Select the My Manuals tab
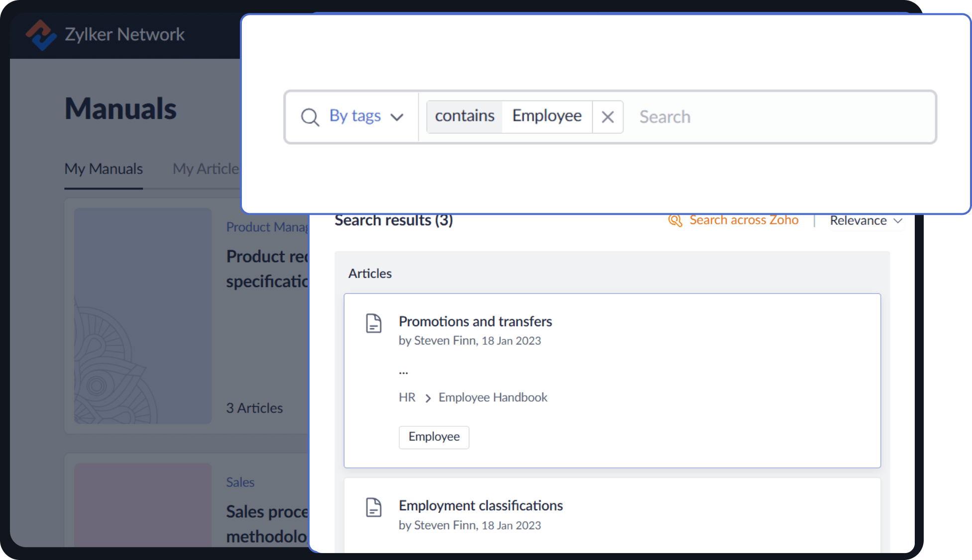 [x=103, y=169]
